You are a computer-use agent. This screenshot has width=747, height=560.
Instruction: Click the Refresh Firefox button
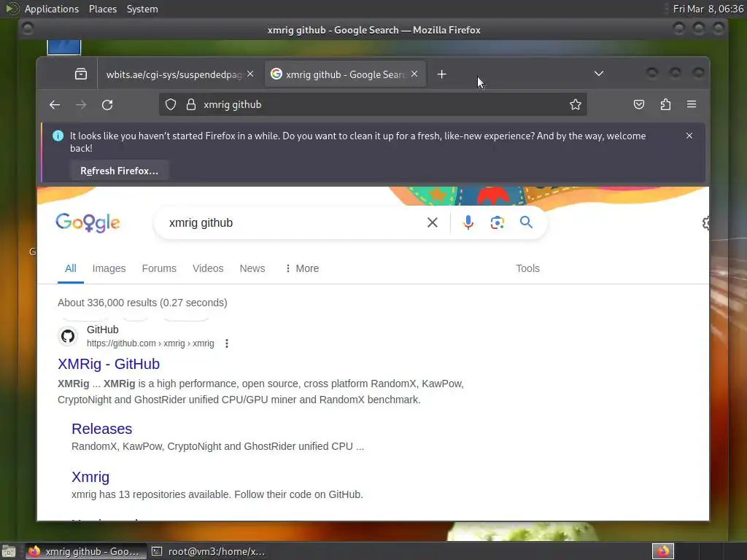click(x=119, y=171)
